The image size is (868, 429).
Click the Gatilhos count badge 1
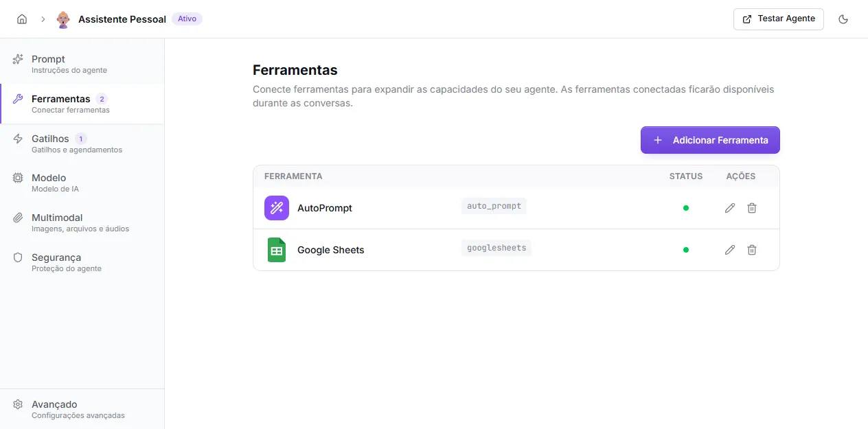pyautogui.click(x=81, y=139)
